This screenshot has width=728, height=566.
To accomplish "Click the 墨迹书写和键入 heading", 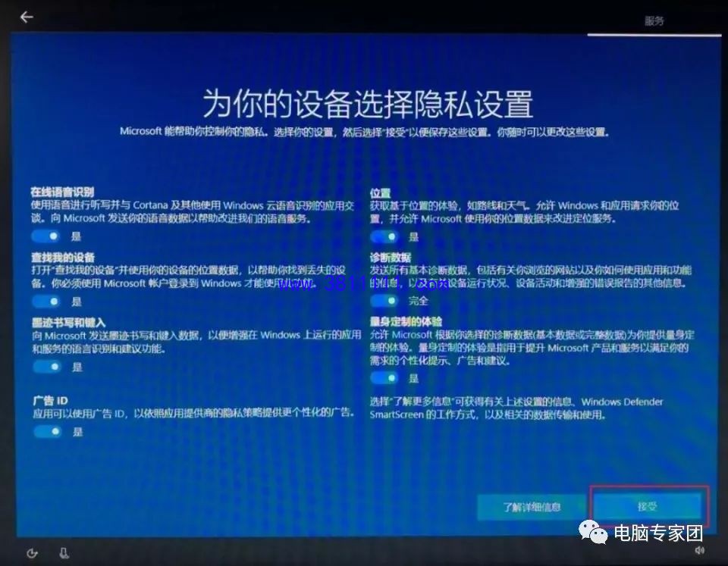I will [x=69, y=323].
